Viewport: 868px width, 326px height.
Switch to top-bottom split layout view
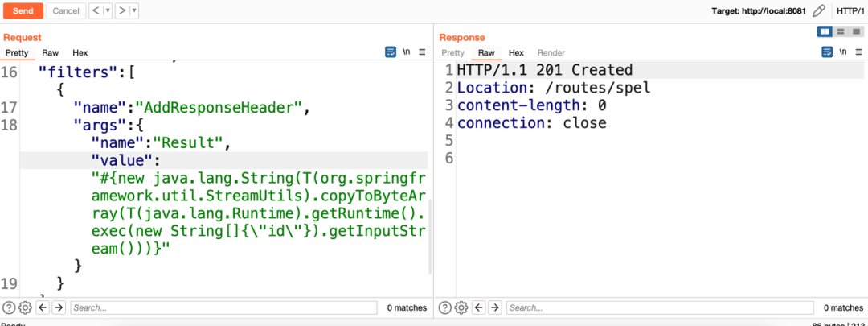click(x=841, y=31)
